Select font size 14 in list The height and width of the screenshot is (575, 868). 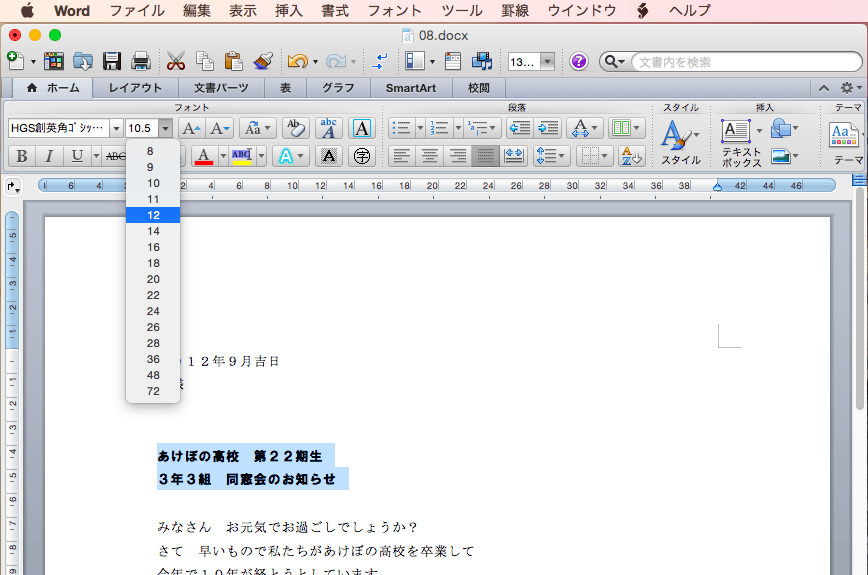[153, 231]
